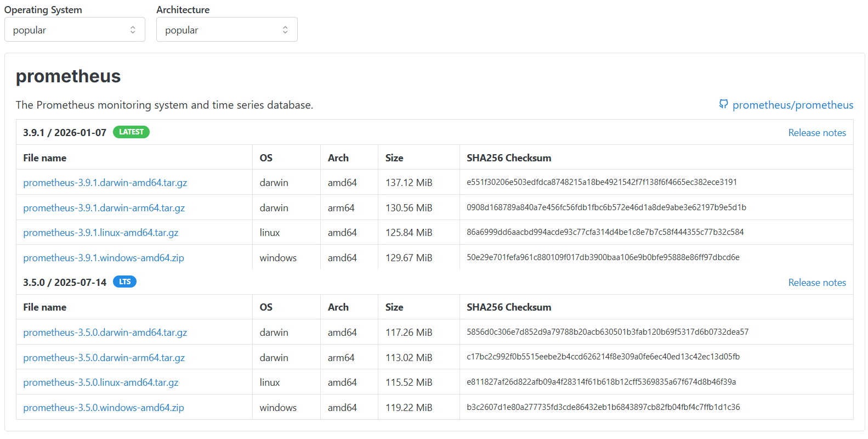This screenshot has width=868, height=439.
Task: Select checksum starting with 5856d0c306e7
Action: click(x=608, y=332)
